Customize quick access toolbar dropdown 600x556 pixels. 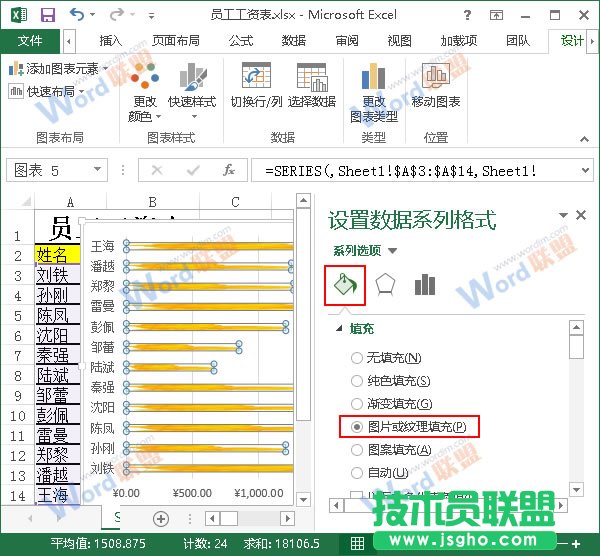tap(152, 16)
